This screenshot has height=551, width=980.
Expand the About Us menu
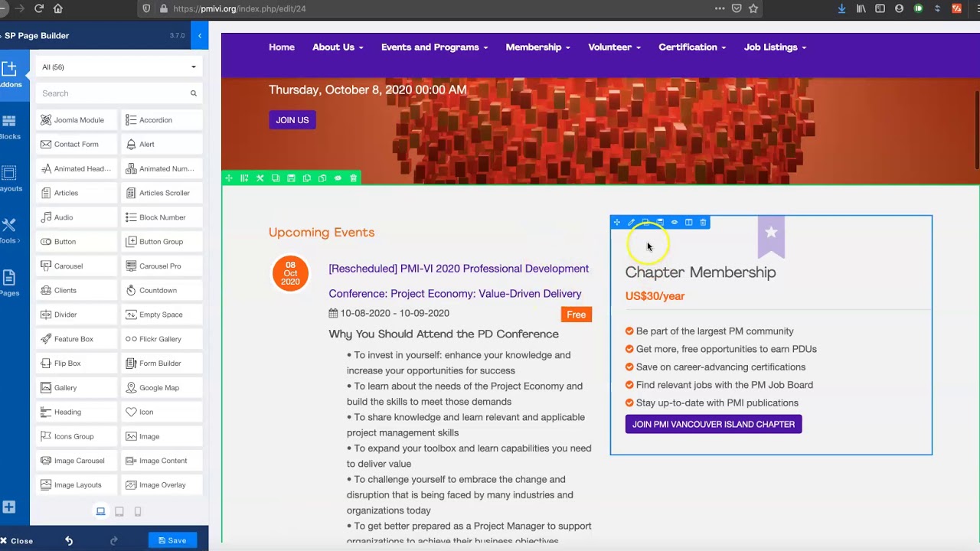(338, 47)
